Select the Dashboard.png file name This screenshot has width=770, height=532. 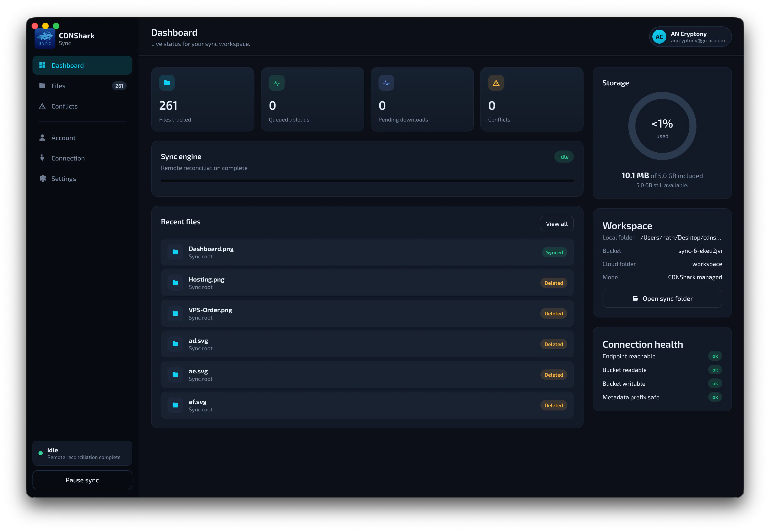coord(211,249)
